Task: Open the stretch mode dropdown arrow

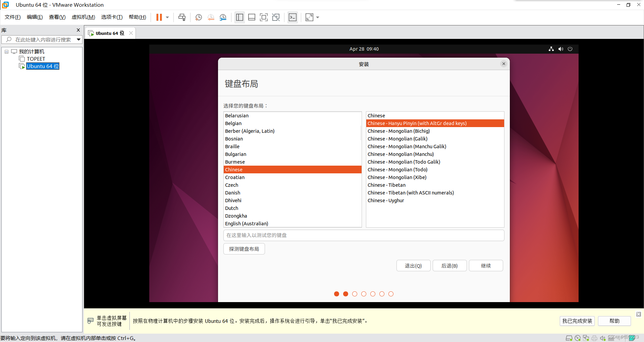Action: [318, 17]
